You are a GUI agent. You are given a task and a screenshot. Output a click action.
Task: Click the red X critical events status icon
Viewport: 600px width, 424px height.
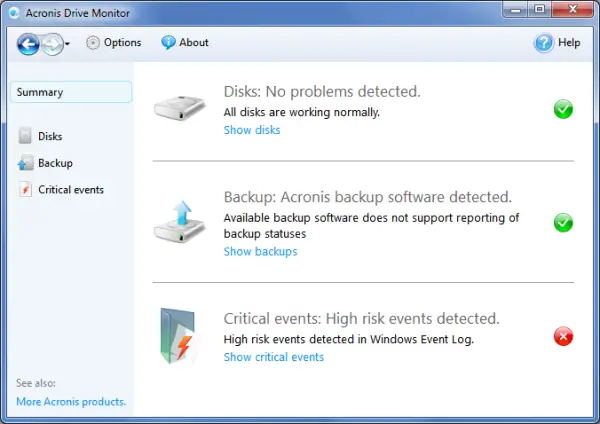[563, 337]
